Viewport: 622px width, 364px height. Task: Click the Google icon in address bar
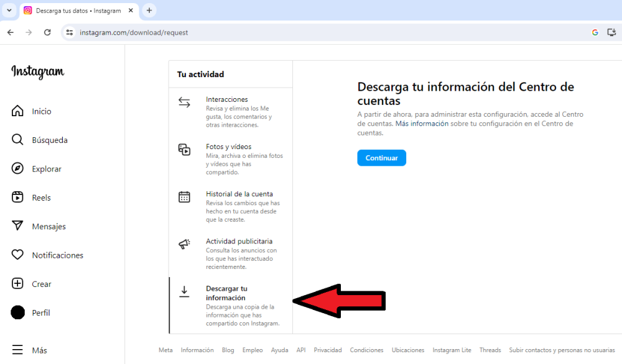(x=595, y=32)
